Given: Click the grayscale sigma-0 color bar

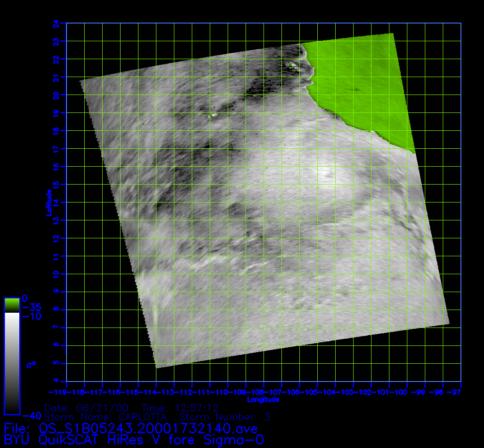Looking at the screenshot, I should point(12,363).
